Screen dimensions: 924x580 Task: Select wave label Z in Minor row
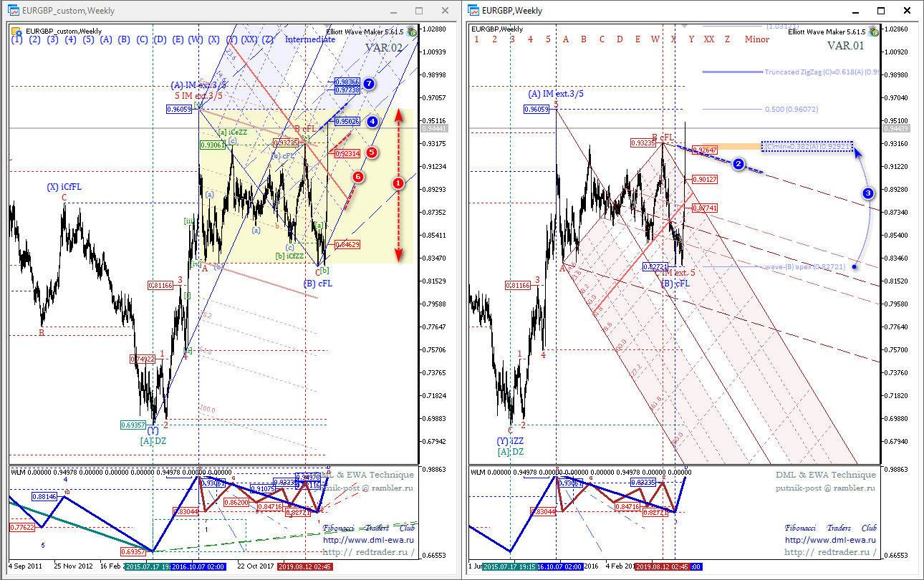727,39
